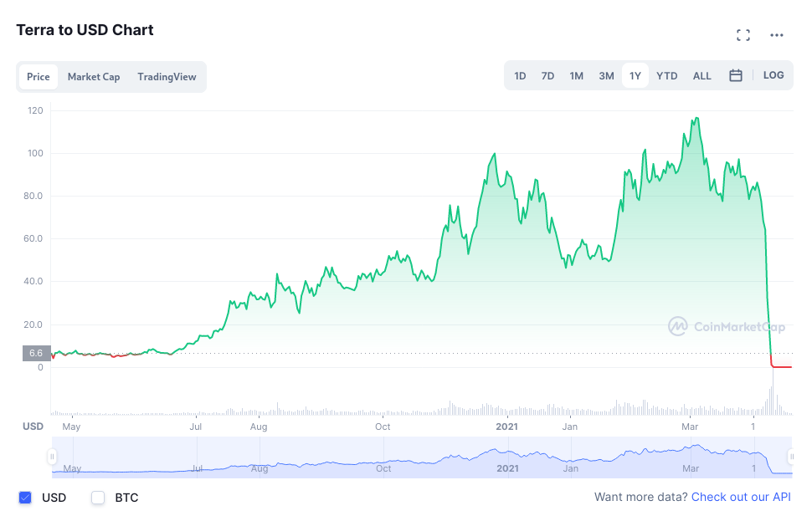Select the 1Y time range

click(635, 76)
